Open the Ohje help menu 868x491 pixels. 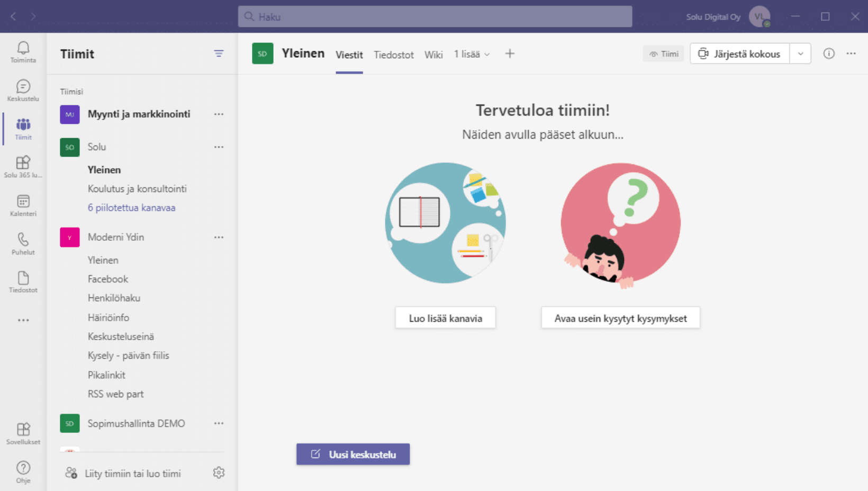point(23,472)
